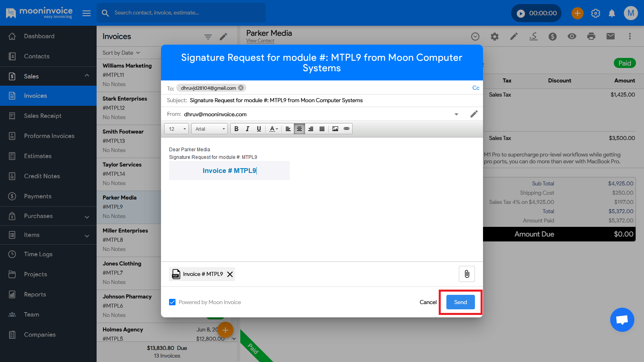Open the Sort by Date dropdown
644x362 pixels.
(121, 53)
